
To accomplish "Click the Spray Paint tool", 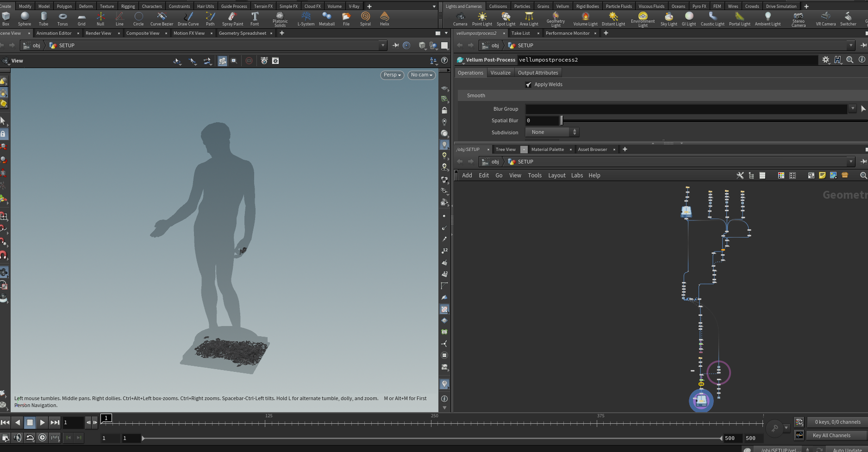I will tap(232, 19).
